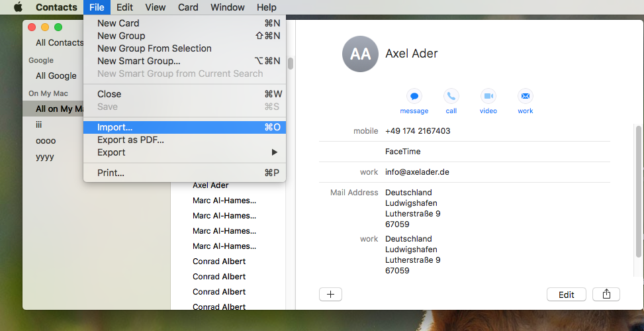This screenshot has width=644, height=331.
Task: Choose New Group menu item
Action: tap(185, 36)
